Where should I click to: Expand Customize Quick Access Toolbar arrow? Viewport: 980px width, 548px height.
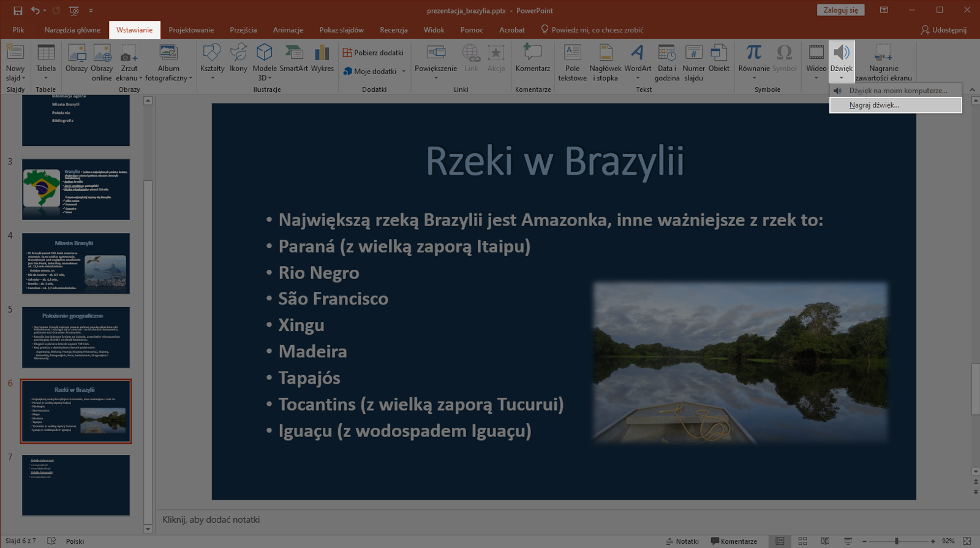[91, 10]
